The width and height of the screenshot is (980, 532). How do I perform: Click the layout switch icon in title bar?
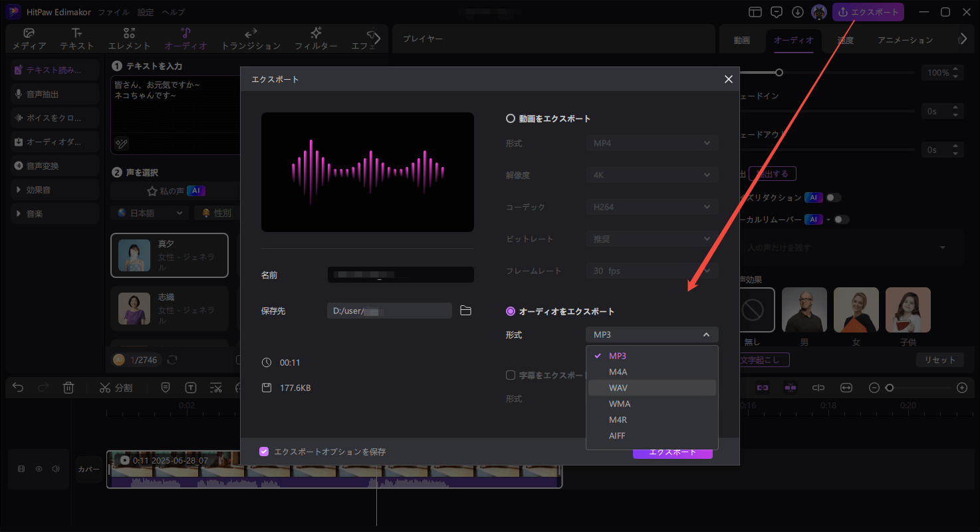pos(755,12)
